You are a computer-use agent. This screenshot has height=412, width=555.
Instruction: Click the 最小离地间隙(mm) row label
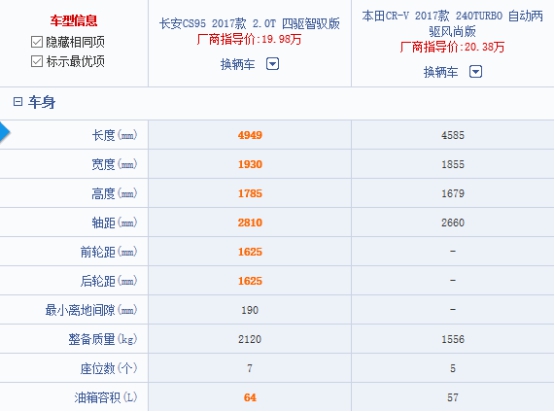point(91,310)
